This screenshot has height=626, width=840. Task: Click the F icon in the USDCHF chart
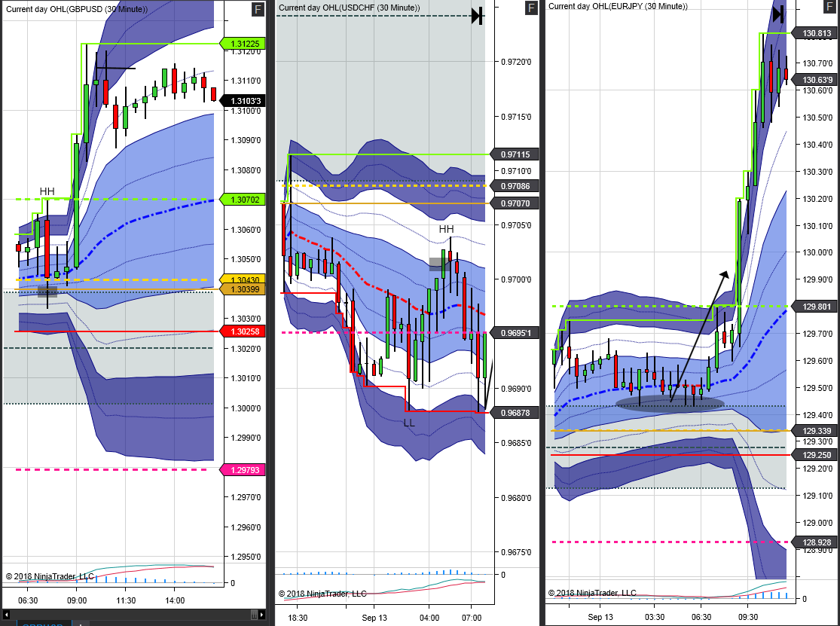click(x=531, y=8)
